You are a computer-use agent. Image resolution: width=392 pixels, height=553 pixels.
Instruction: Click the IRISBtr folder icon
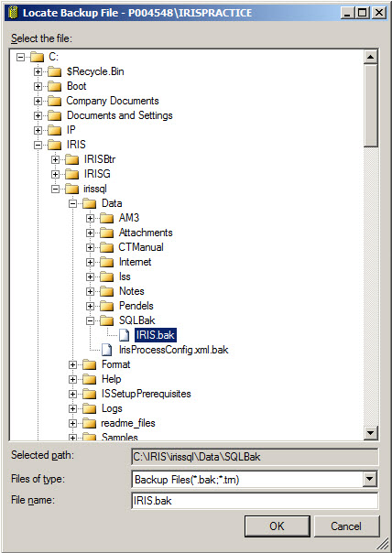pyautogui.click(x=71, y=159)
